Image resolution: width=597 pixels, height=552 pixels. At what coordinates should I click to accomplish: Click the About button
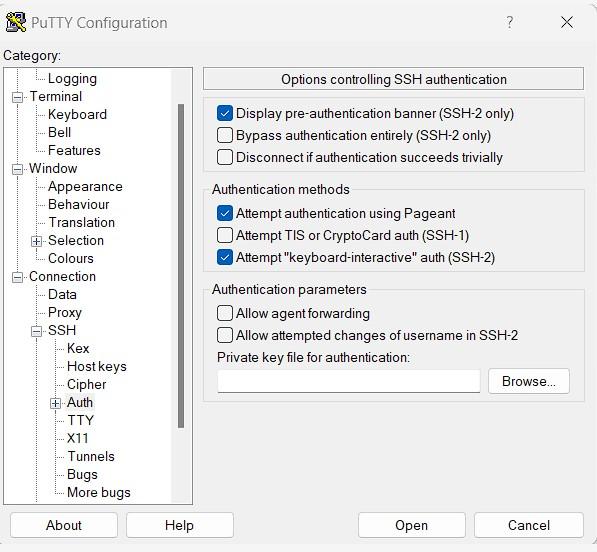(64, 526)
